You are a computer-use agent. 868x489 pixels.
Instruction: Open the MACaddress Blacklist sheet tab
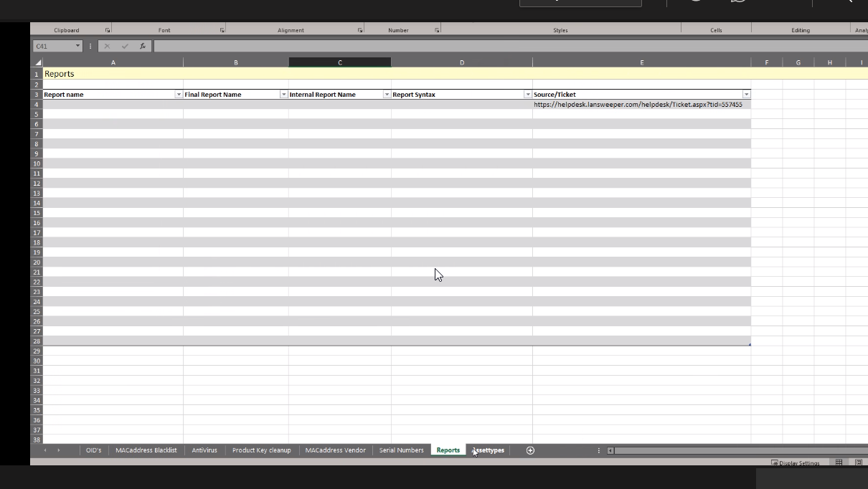146,450
